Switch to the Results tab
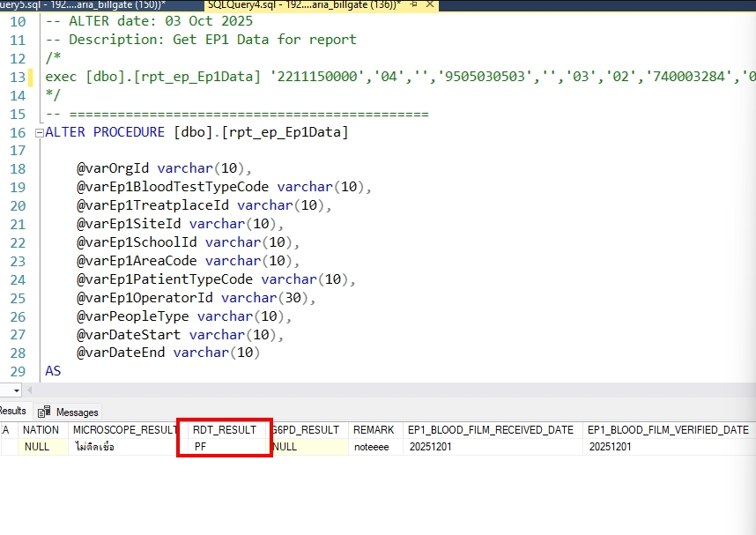This screenshot has height=535, width=756. point(12,411)
